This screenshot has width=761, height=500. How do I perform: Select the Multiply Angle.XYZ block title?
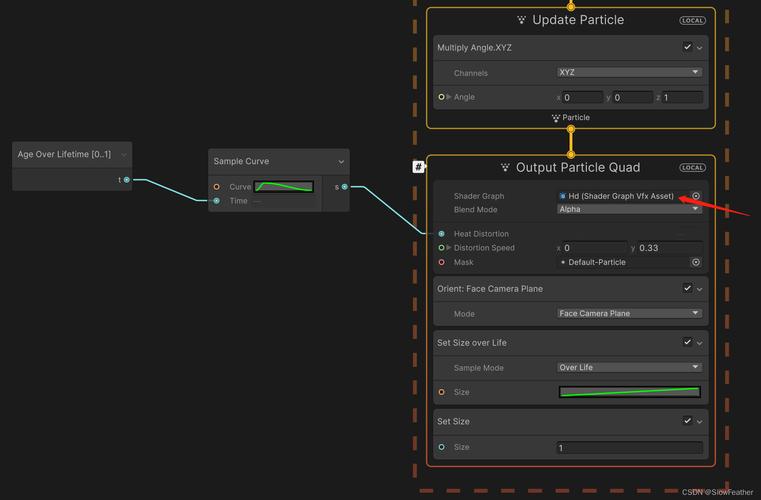[x=474, y=48]
